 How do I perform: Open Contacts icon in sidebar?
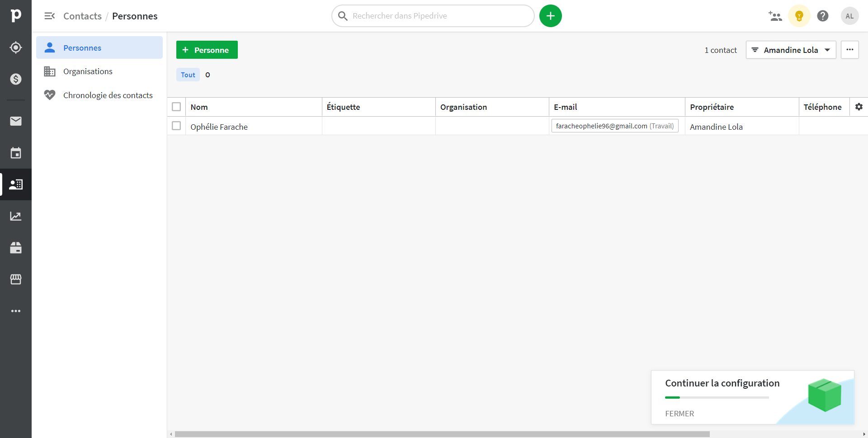tap(16, 184)
